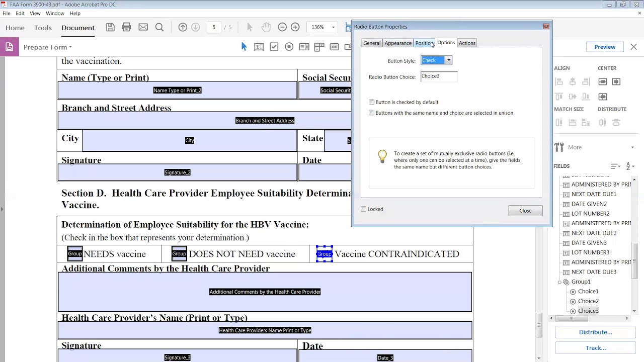Click the Preview button
644x362 pixels.
pos(605,47)
